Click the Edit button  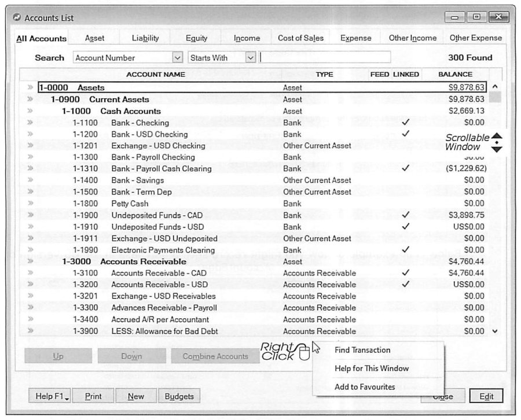(x=486, y=396)
